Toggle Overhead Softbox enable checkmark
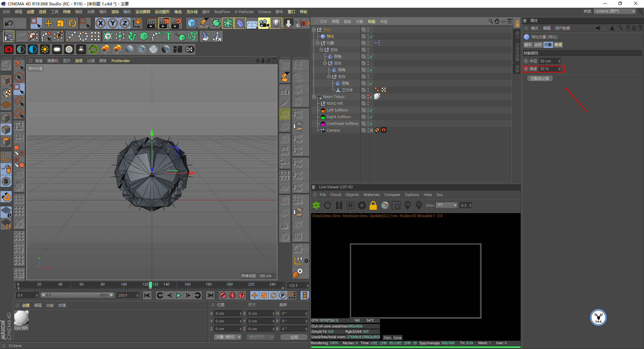644x349 pixels. pyautogui.click(x=371, y=124)
